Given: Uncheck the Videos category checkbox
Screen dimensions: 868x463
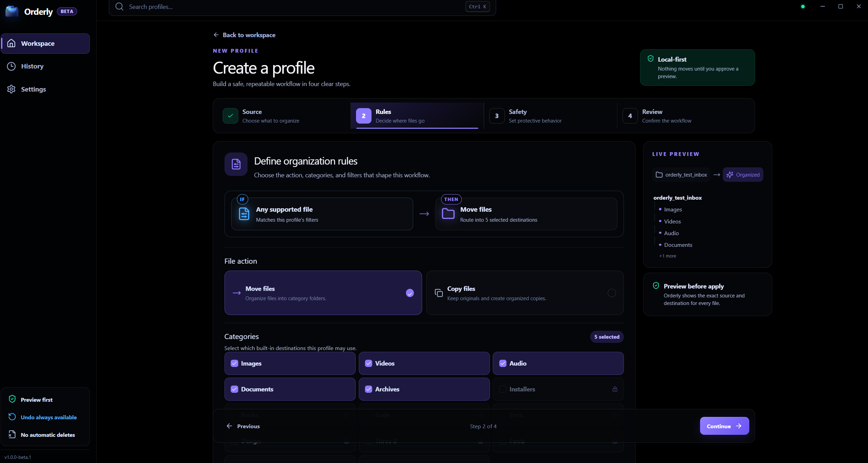Looking at the screenshot, I should click(368, 363).
